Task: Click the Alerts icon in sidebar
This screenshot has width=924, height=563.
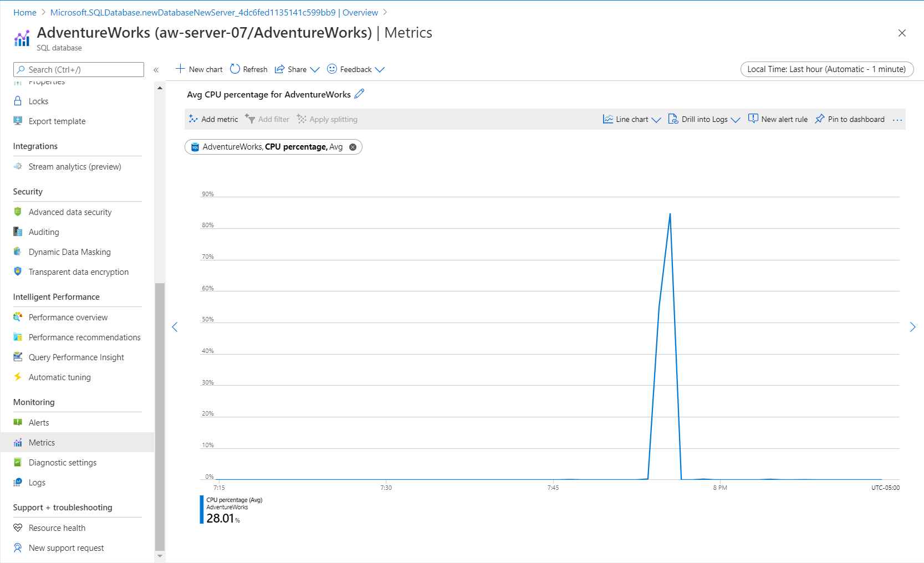Action: [18, 422]
